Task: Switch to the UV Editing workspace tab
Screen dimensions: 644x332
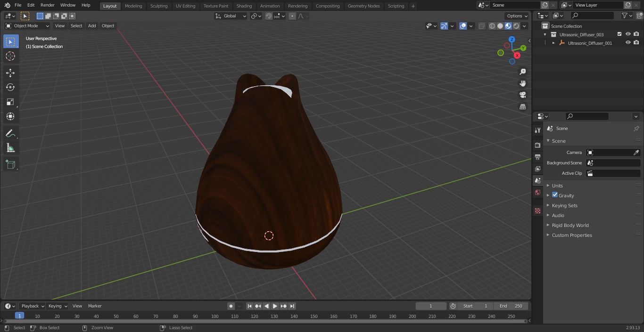Action: point(185,6)
